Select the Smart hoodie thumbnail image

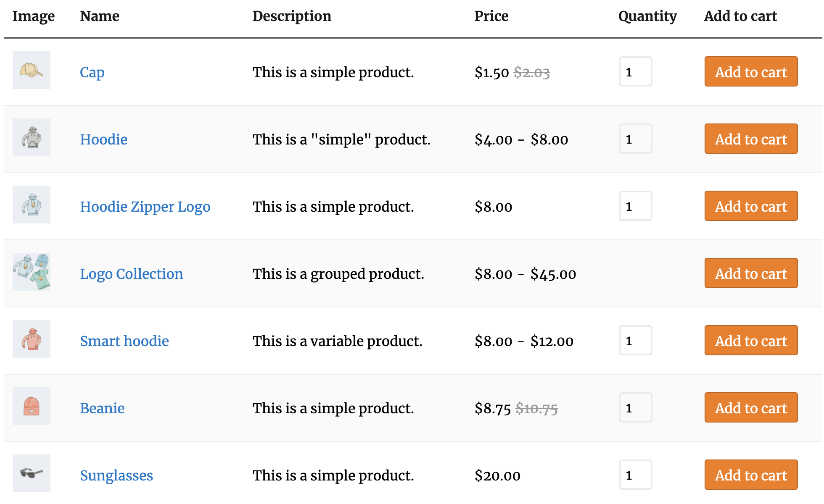pyautogui.click(x=32, y=339)
